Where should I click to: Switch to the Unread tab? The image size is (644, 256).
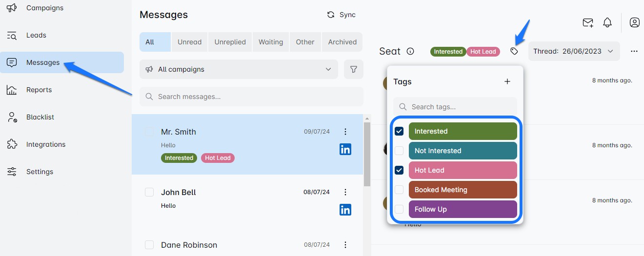189,42
